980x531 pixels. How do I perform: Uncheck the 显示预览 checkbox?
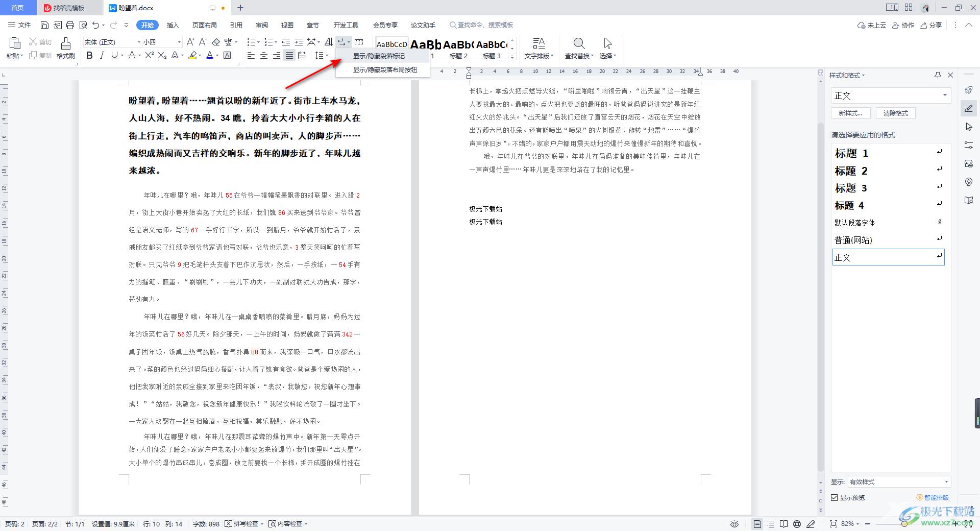point(835,497)
